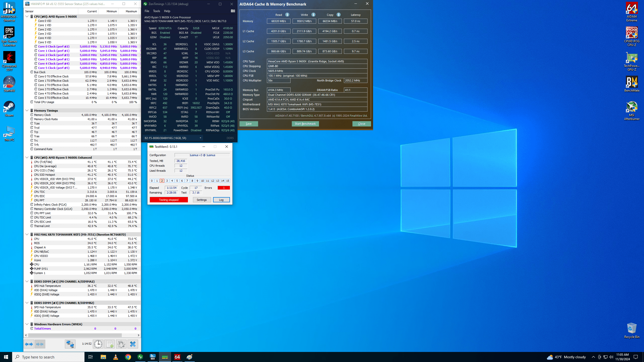The width and height of the screenshot is (644, 362).
Task: Click the AIDA64 icon in the taskbar
Action: [x=177, y=357]
